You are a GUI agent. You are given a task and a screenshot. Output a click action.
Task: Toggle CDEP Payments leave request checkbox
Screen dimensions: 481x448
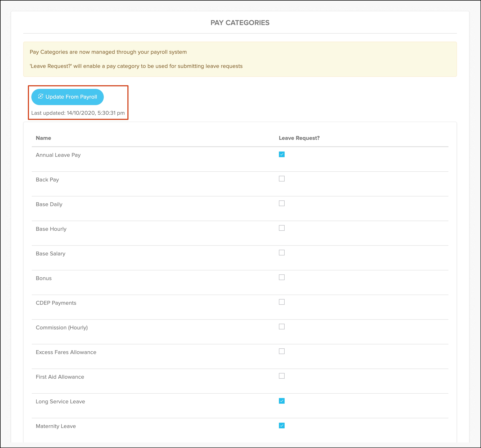click(282, 302)
